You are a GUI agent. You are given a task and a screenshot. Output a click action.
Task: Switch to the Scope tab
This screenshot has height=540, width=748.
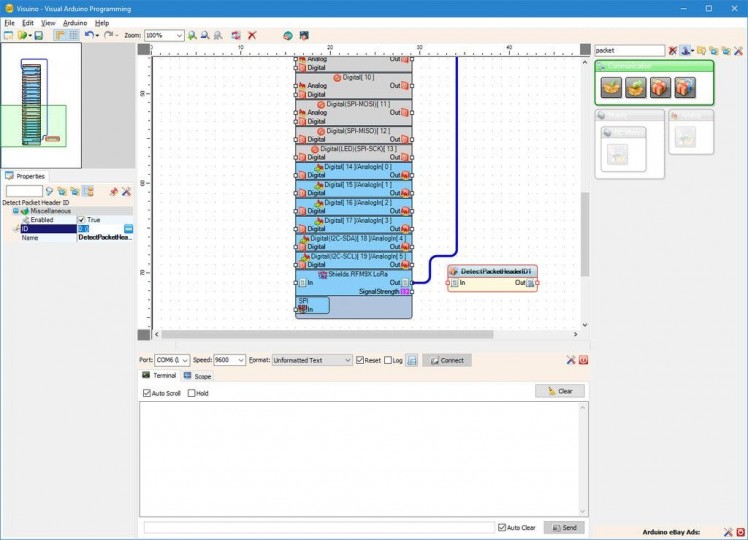[197, 376]
